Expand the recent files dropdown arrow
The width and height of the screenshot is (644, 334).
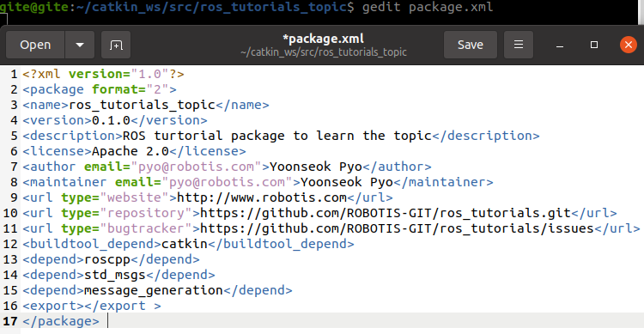80,45
